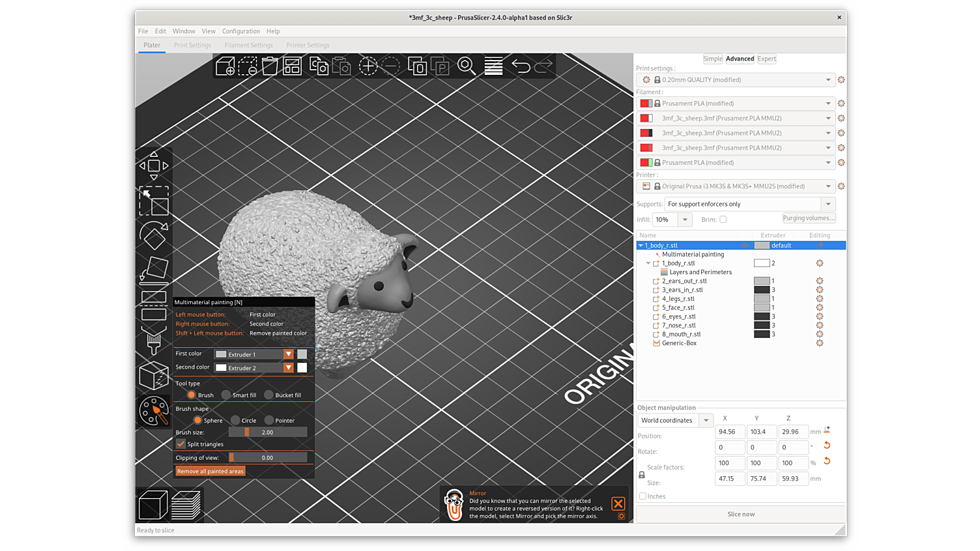Open the Search magnifier tool
980x551 pixels.
point(466,66)
